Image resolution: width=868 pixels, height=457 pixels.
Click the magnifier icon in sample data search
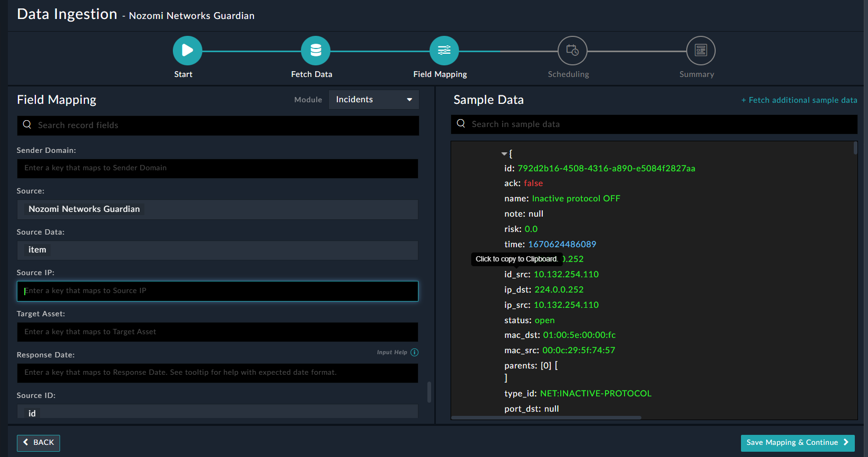(461, 124)
